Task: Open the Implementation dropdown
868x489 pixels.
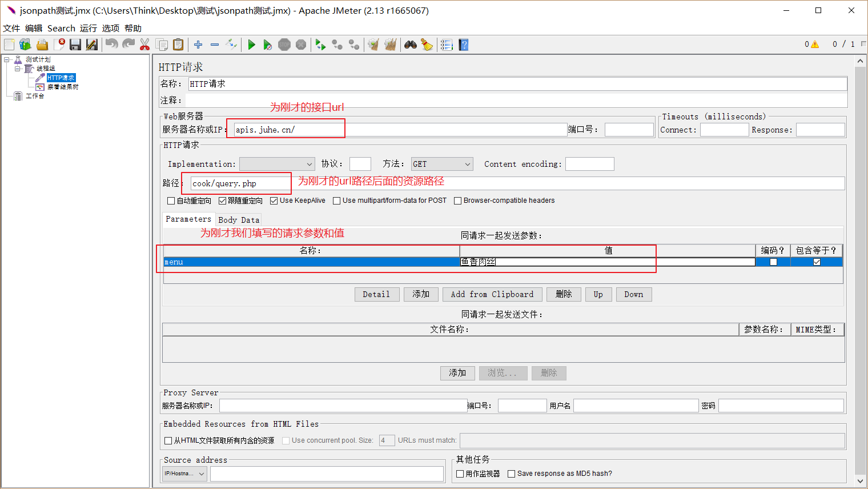Action: click(x=277, y=164)
